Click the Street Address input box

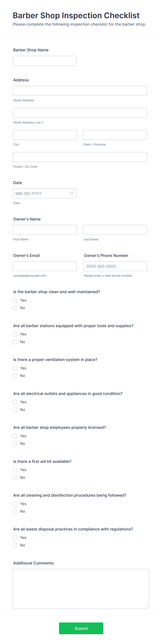pos(80,91)
